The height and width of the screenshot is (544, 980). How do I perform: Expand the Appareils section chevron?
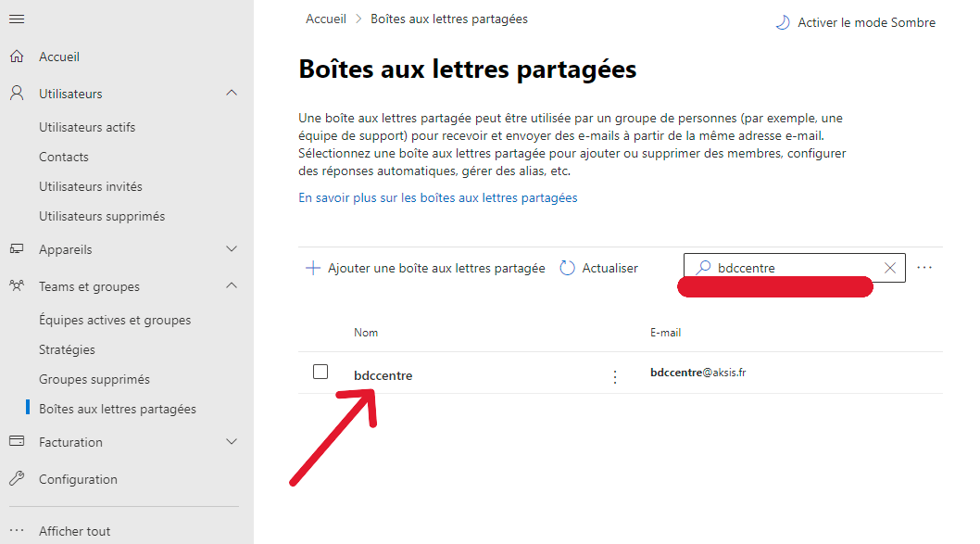point(232,249)
